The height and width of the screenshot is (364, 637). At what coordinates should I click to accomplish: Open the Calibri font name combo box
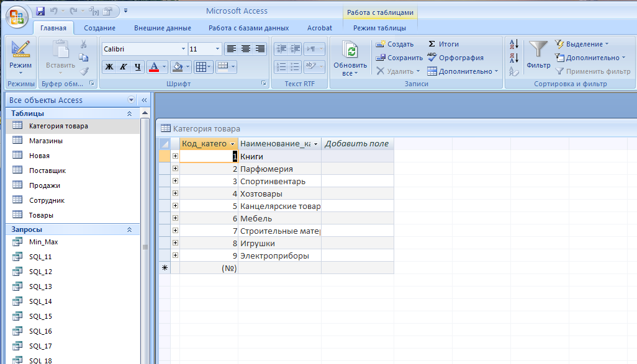click(144, 49)
